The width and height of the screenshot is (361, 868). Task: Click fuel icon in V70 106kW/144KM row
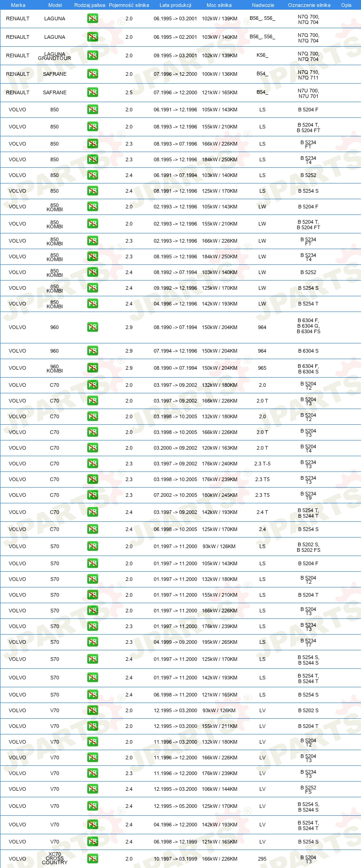(x=92, y=789)
